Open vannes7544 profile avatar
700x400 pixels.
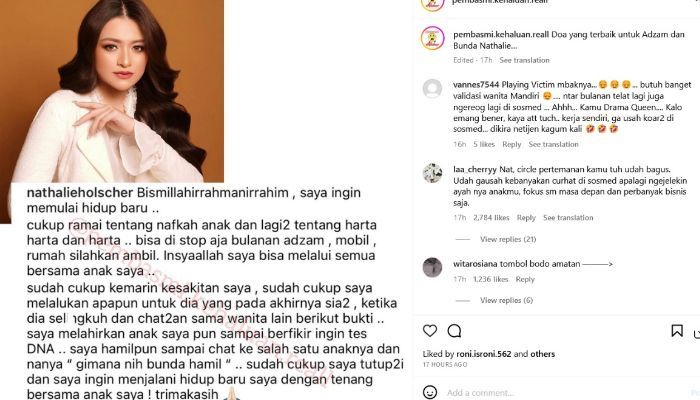point(433,88)
